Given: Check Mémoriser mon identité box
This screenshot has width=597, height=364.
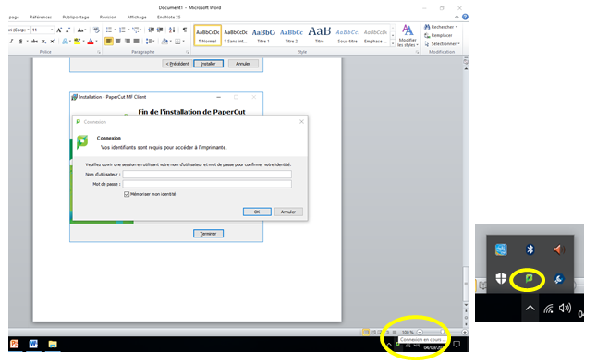Looking at the screenshot, I should pyautogui.click(x=127, y=194).
